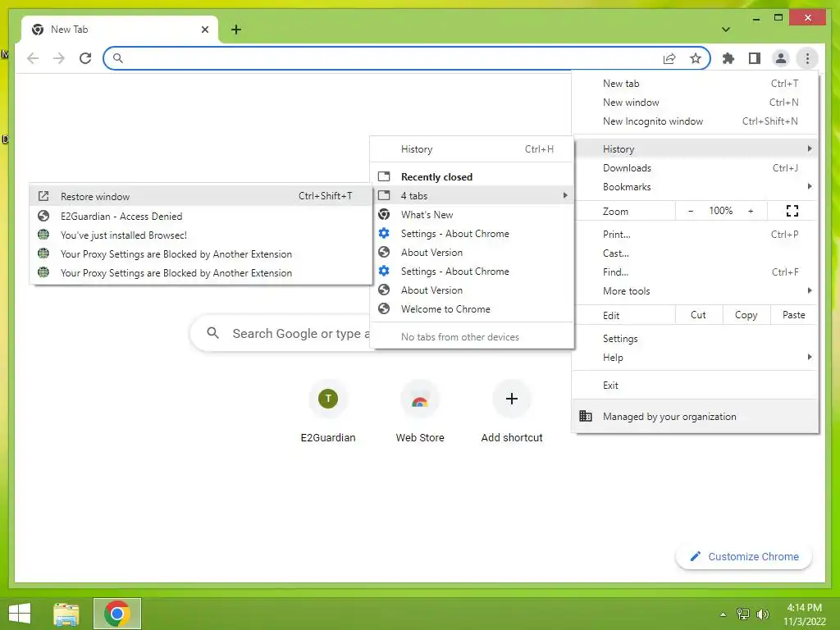Reopen What's New recently closed tab
840x630 pixels.
(x=472, y=215)
